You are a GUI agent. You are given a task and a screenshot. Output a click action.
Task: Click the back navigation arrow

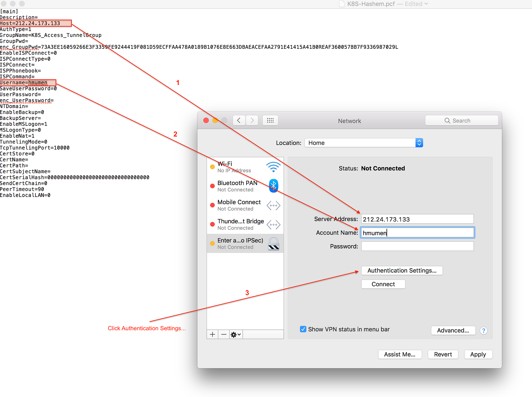coord(239,121)
